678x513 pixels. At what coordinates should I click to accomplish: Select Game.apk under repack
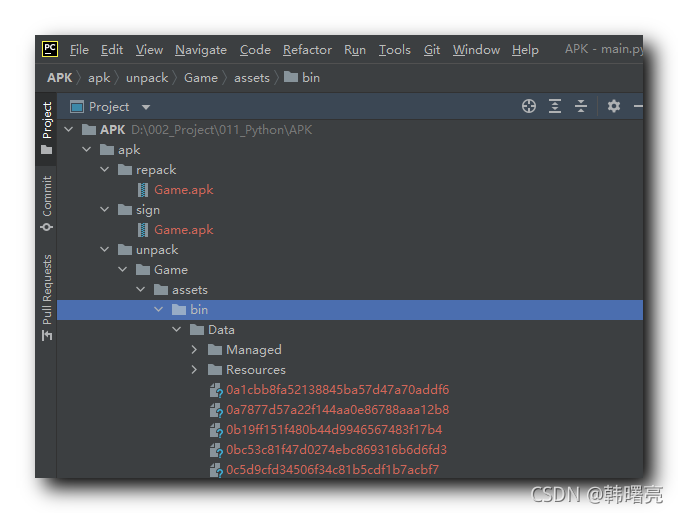click(x=350, y=189)
